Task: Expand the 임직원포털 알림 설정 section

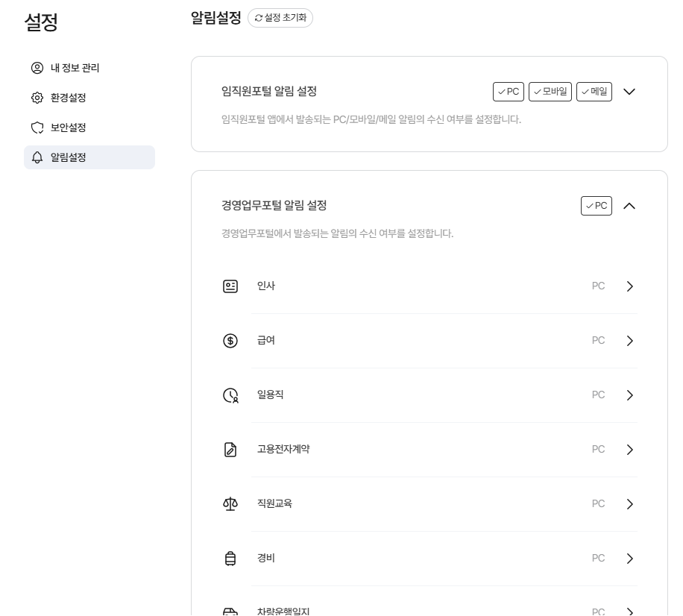Action: click(629, 92)
